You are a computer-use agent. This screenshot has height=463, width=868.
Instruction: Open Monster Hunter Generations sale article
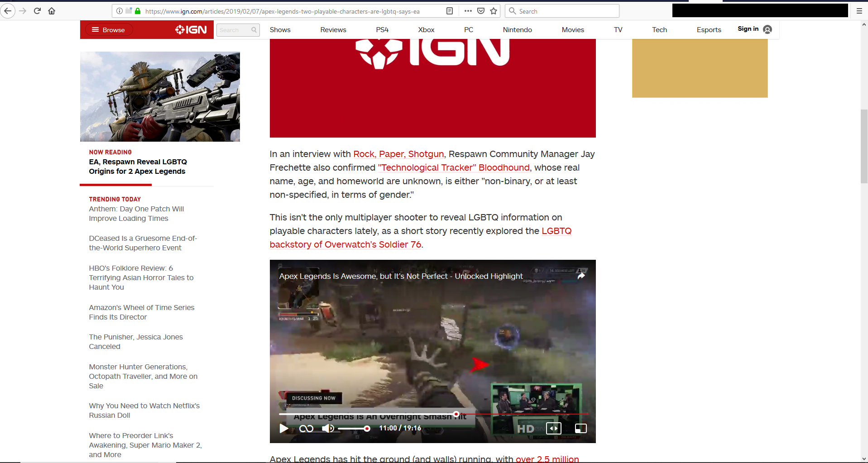143,376
